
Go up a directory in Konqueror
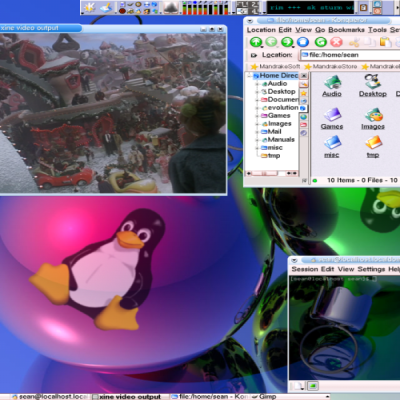point(256,42)
